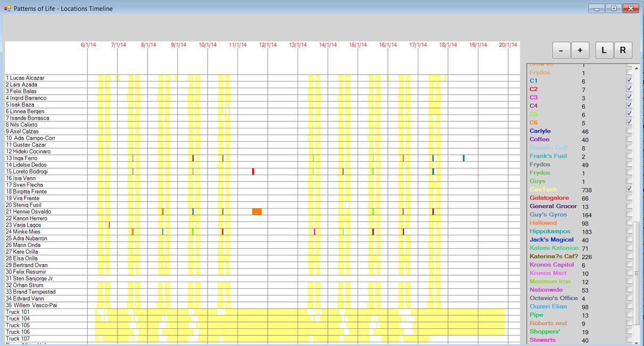Click the Truck 101 row label
This screenshot has height=346, width=644.
18,312
